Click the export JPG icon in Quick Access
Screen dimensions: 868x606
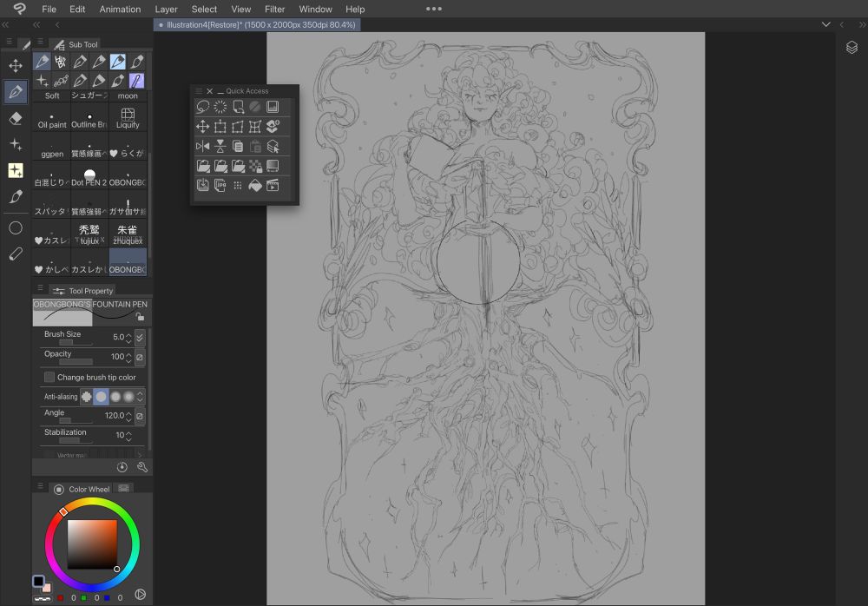(220, 186)
